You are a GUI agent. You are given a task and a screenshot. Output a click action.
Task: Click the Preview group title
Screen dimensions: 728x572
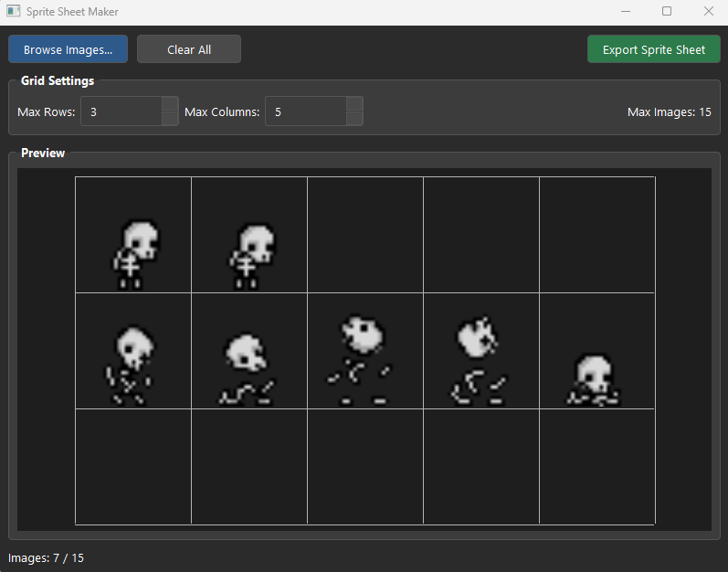click(x=43, y=153)
